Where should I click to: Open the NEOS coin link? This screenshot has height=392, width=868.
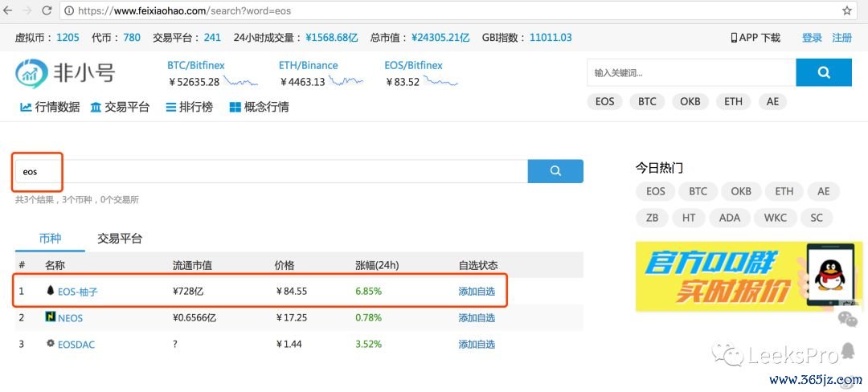[70, 318]
